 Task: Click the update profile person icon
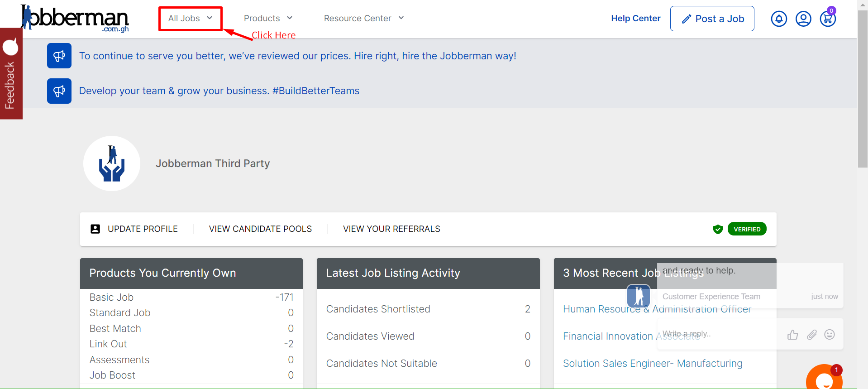tap(95, 229)
